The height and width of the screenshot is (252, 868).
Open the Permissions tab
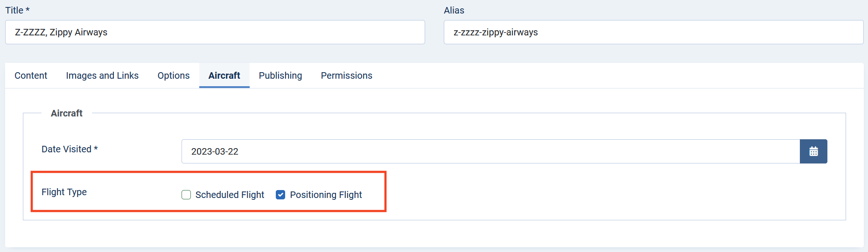[x=347, y=75]
